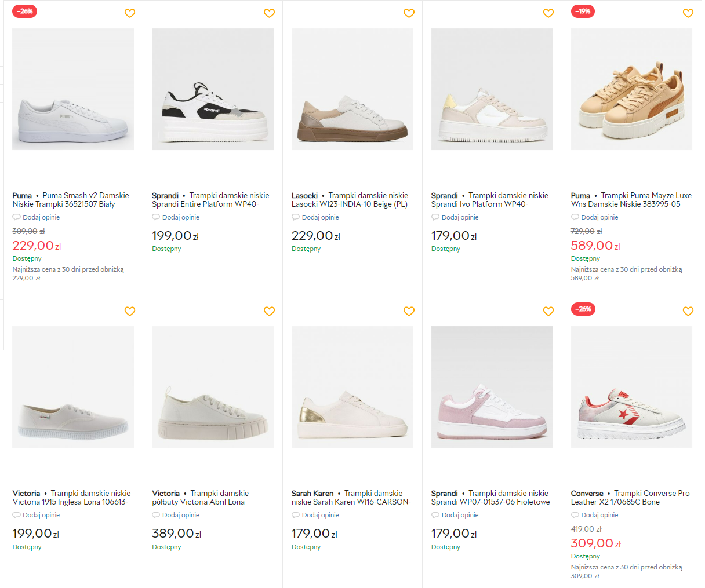Open Trampki Puma Mayze Luxe product link
Screen dimensions: 705x588
(x=631, y=200)
